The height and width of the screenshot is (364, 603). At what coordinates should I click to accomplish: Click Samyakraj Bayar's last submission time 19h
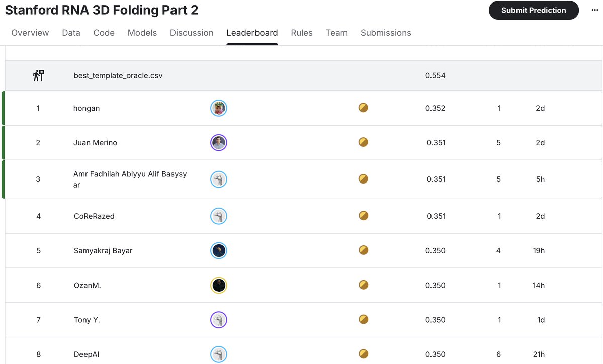click(x=539, y=250)
